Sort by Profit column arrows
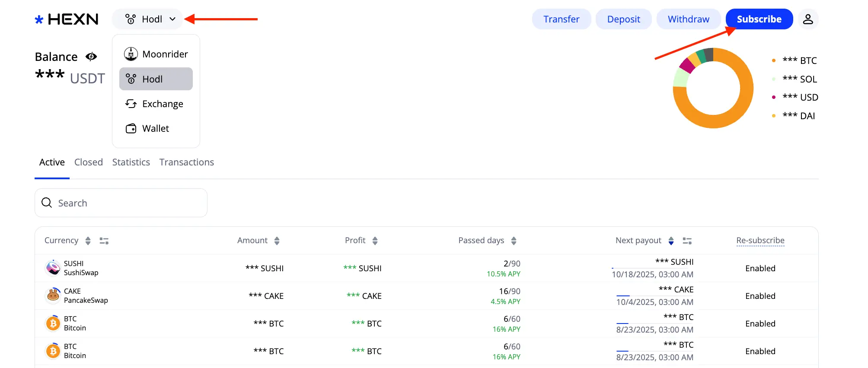The width and height of the screenshot is (868, 368). pos(375,241)
